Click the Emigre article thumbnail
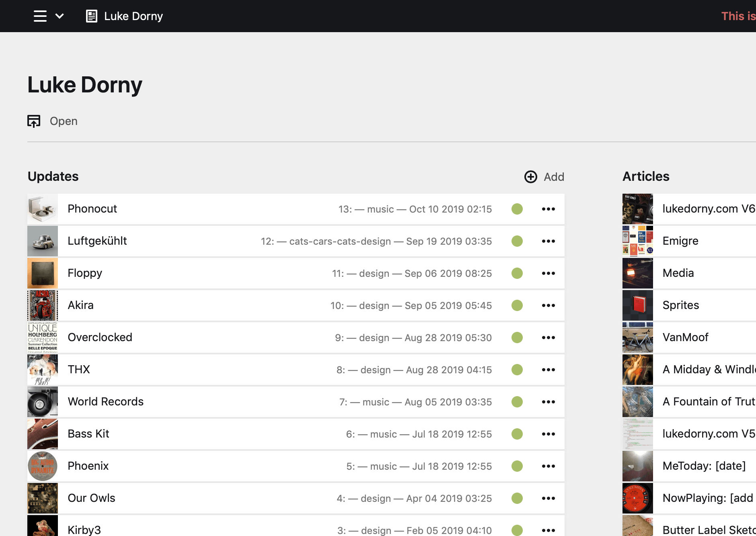This screenshot has width=756, height=536. coord(638,241)
